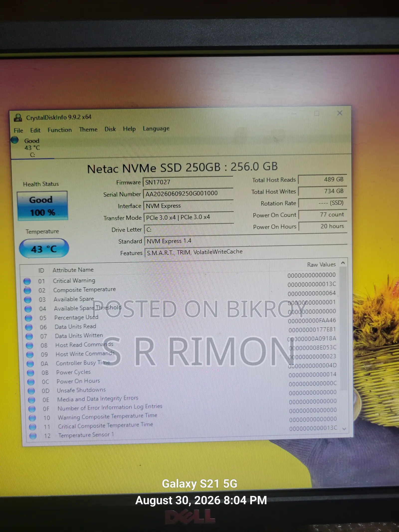
Task: Click status orb for Composite Temperature row
Action: pos(27,290)
